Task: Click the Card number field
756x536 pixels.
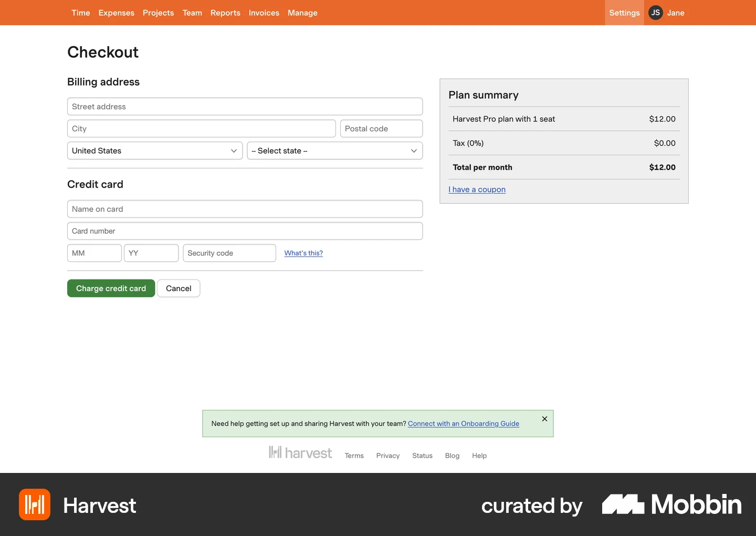Action: (x=245, y=231)
